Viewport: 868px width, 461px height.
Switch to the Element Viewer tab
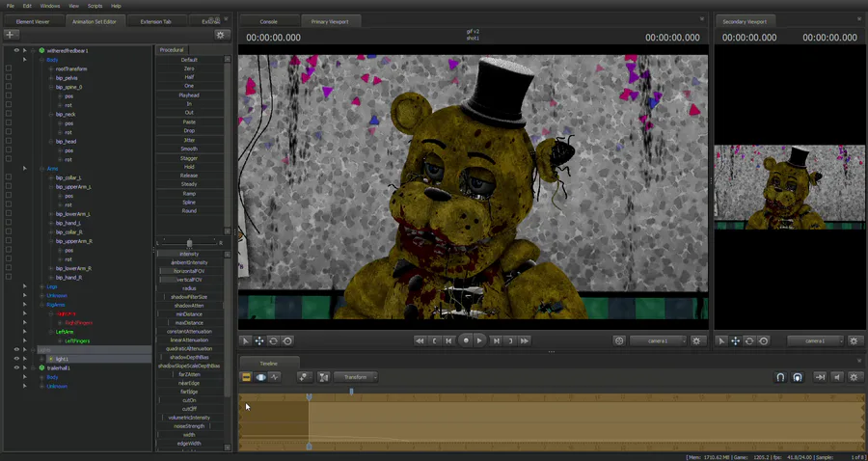tap(33, 21)
